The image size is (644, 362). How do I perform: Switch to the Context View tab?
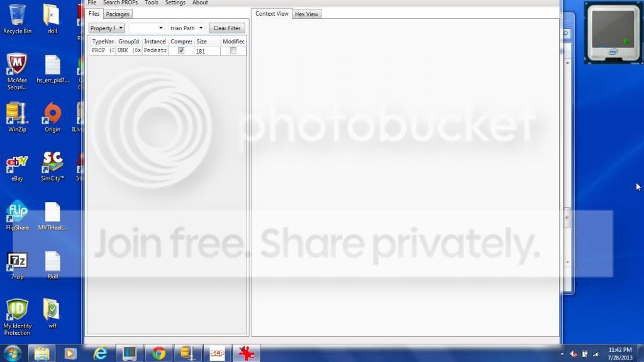tap(272, 14)
